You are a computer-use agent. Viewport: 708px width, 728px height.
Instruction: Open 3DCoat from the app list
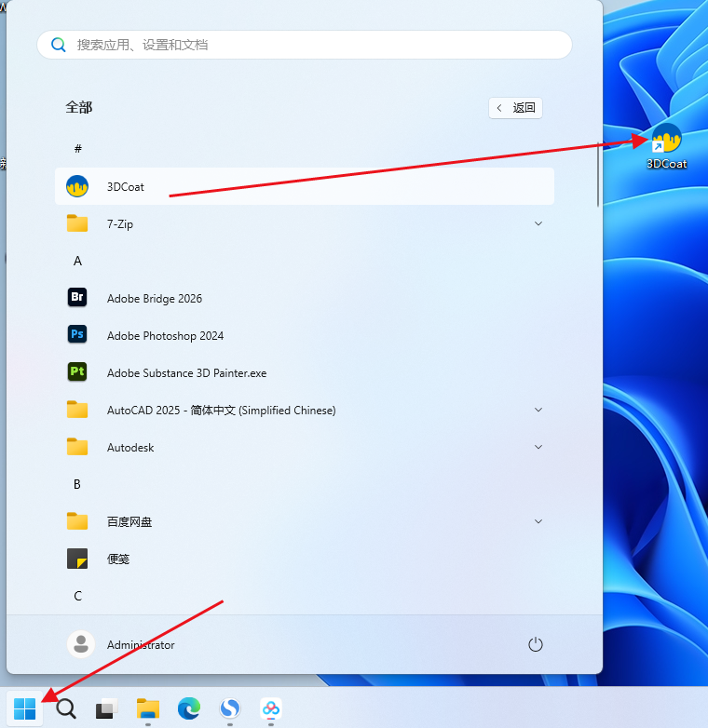pyautogui.click(x=305, y=186)
